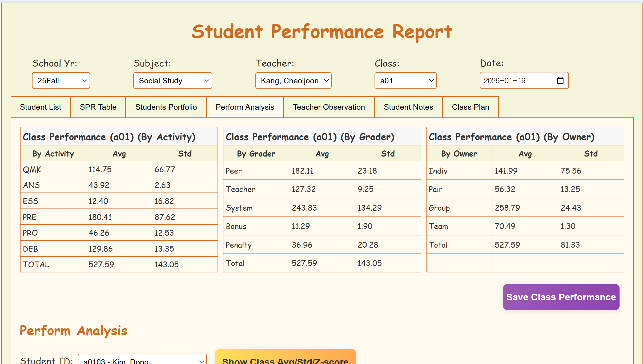Click the TOTAL average value 527.59
643x364 pixels.
point(101,264)
